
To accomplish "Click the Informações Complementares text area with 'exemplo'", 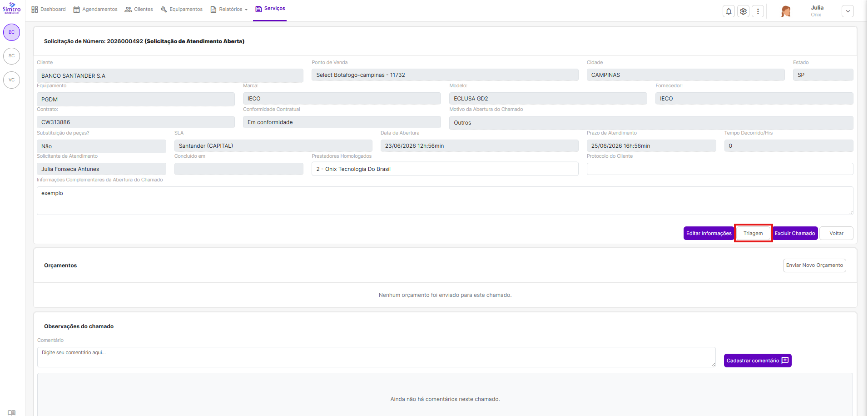I will 445,200.
